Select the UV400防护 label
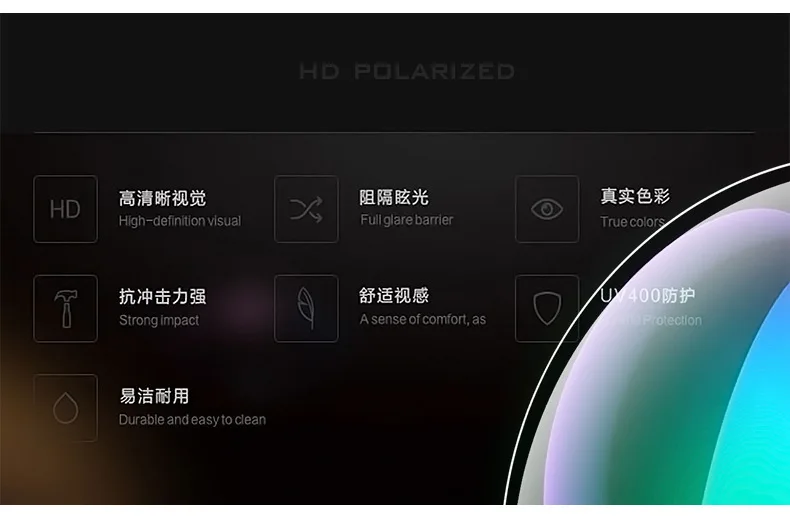 coord(647,295)
